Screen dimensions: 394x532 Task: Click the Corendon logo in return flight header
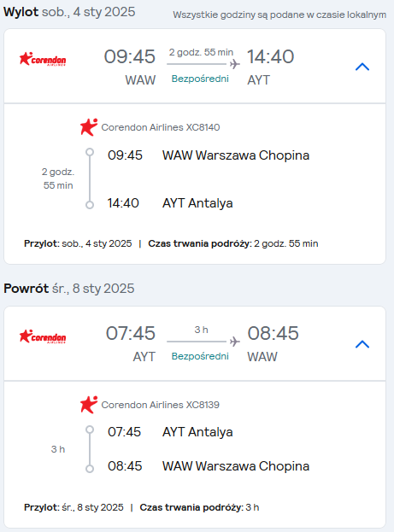tap(43, 336)
